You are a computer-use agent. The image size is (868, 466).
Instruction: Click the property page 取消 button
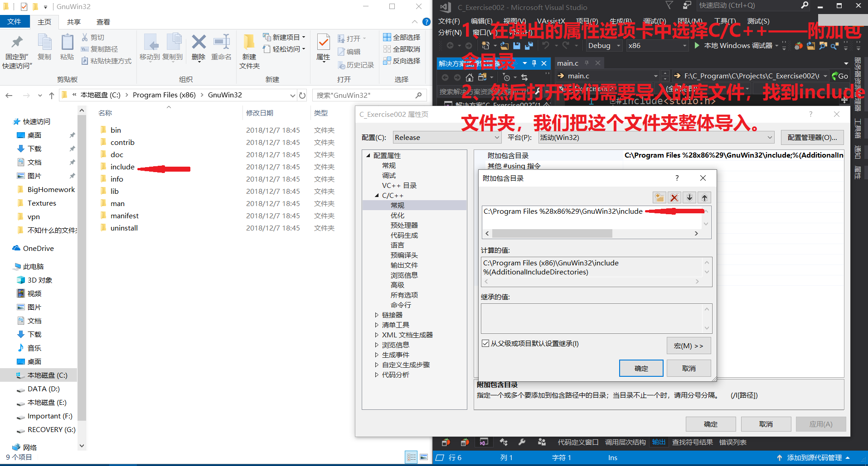766,424
